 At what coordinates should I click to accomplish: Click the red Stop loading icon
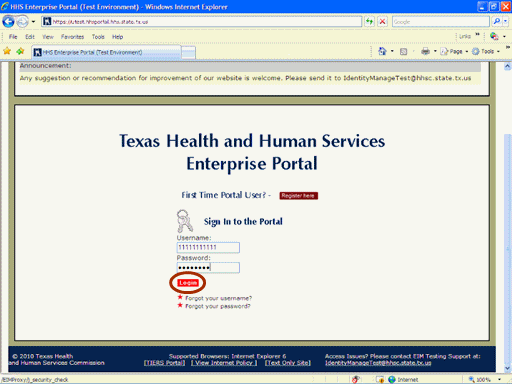[x=383, y=22]
